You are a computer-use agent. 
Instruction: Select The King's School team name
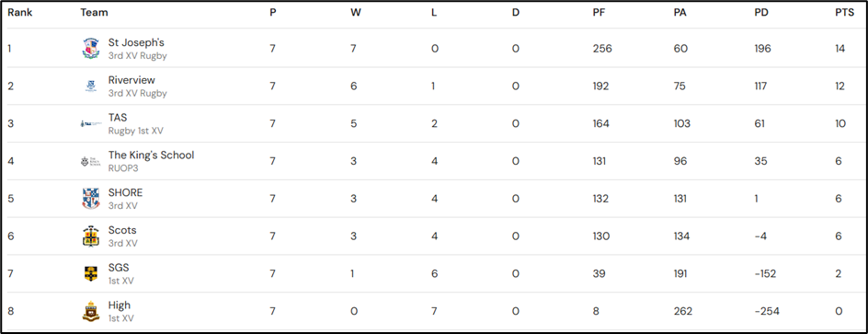tap(151, 155)
